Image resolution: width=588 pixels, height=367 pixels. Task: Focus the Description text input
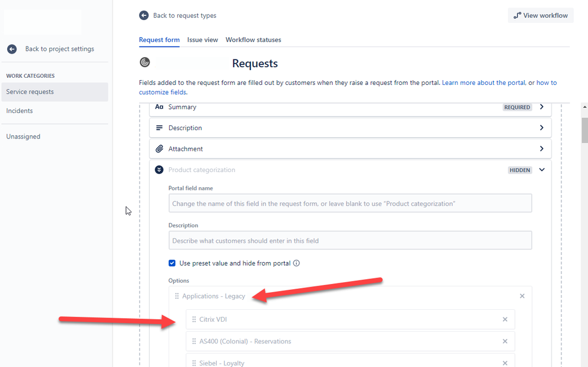[x=350, y=240]
